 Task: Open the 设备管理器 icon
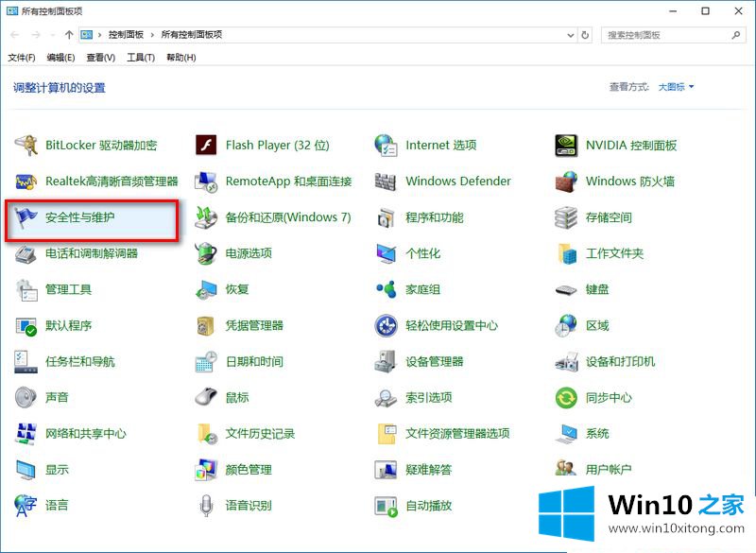point(386,362)
